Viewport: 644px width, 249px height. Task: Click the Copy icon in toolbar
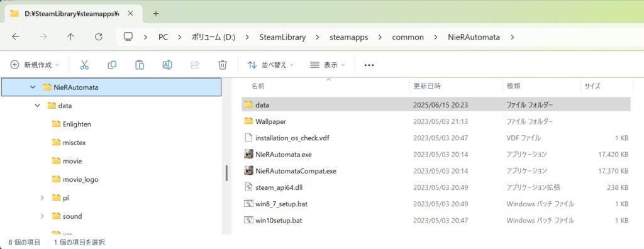click(112, 65)
